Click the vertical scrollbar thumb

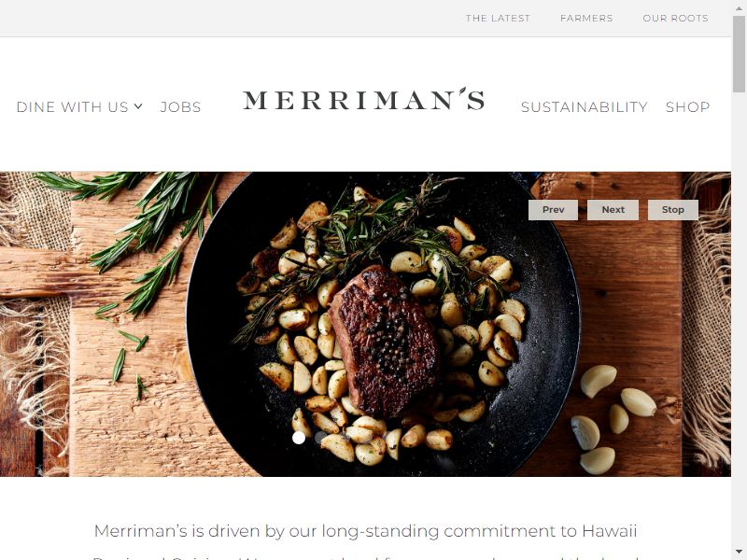coord(740,54)
